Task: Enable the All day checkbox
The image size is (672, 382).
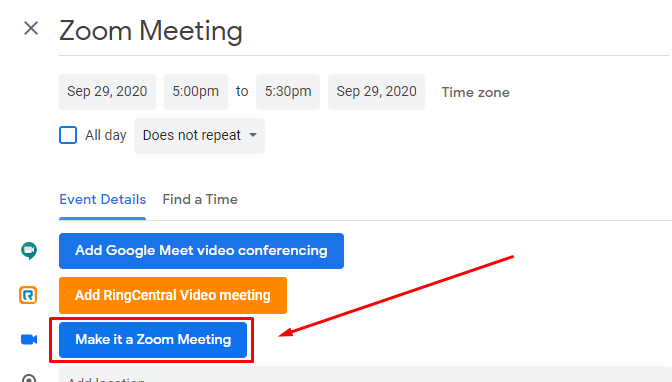Action: pos(68,135)
